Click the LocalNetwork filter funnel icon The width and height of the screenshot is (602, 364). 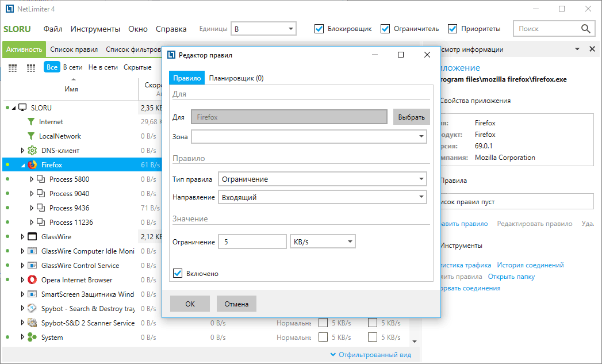pyautogui.click(x=30, y=136)
